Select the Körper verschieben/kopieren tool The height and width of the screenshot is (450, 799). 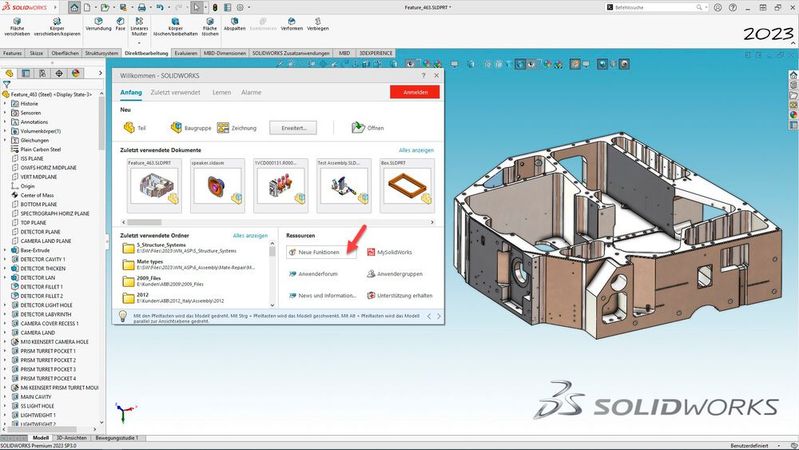pyautogui.click(x=57, y=27)
